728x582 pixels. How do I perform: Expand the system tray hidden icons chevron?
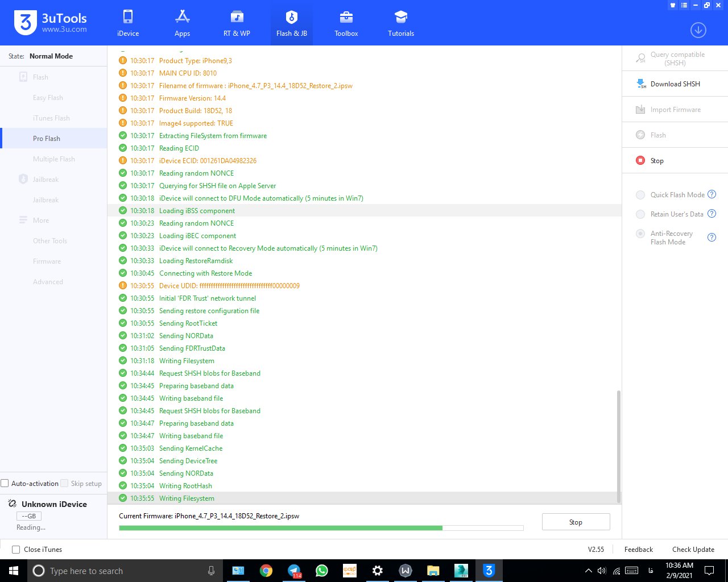(x=589, y=571)
